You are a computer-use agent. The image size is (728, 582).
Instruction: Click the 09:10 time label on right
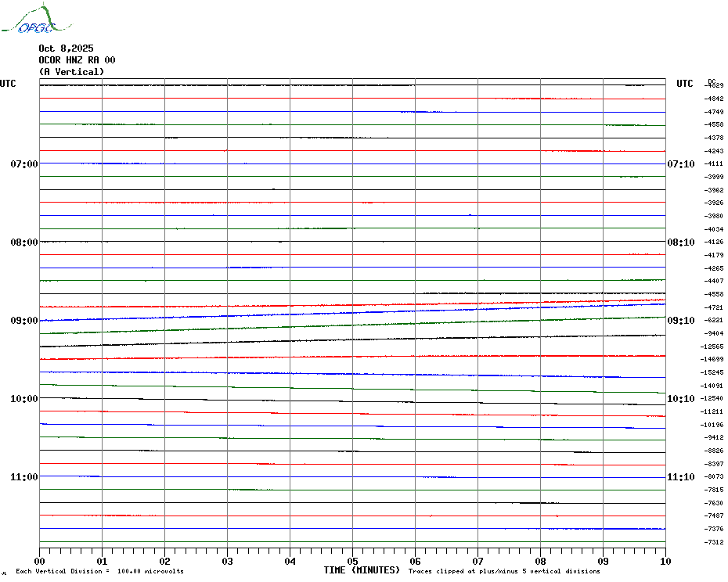point(681,321)
